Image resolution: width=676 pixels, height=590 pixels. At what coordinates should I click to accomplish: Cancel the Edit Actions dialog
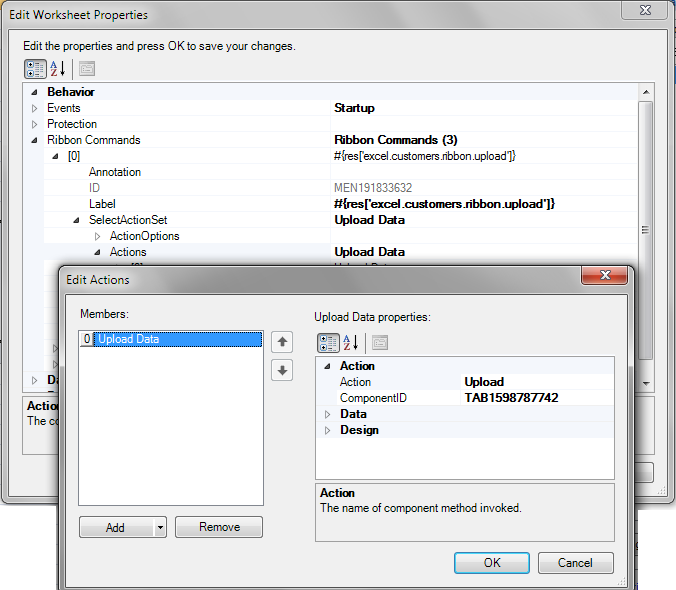click(576, 563)
